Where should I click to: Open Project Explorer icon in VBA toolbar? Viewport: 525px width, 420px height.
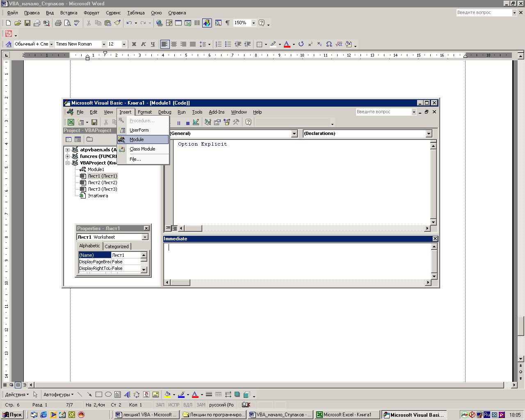click(x=208, y=122)
